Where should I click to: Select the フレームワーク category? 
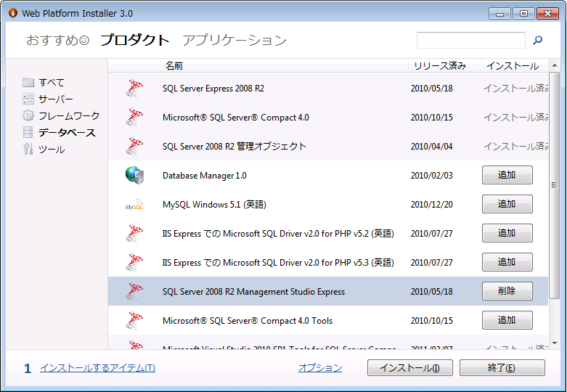[69, 115]
